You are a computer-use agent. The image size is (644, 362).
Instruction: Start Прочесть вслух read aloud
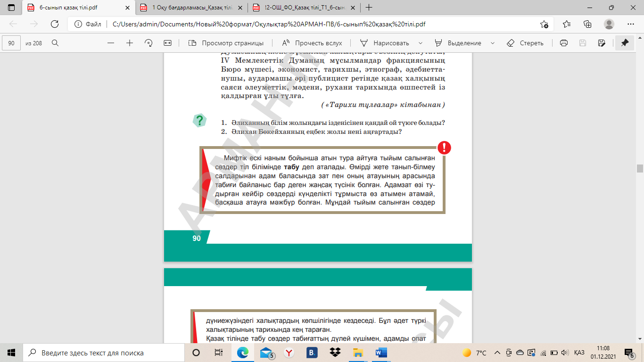(312, 43)
